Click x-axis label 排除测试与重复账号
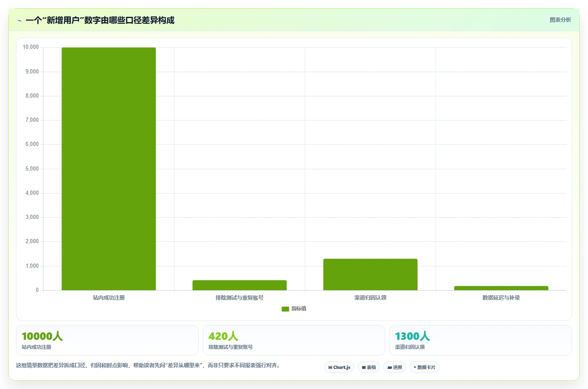Screen dimensions: 588x389 239,298
